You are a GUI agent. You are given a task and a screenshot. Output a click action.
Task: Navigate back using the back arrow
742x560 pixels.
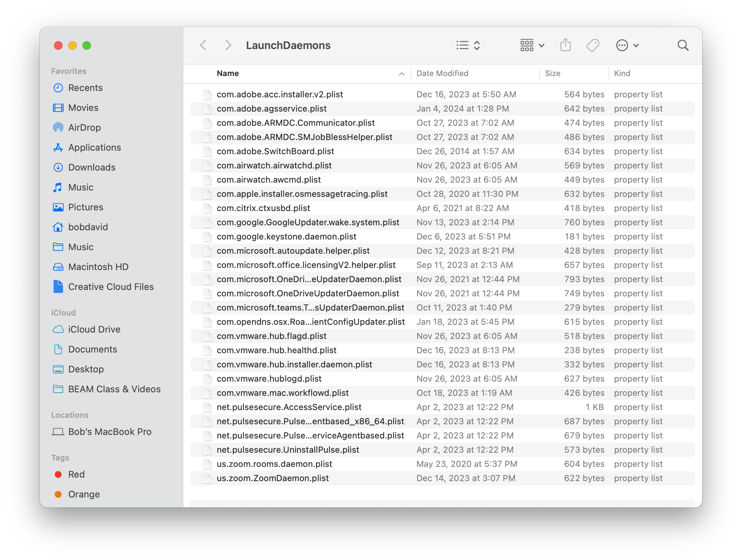[203, 45]
